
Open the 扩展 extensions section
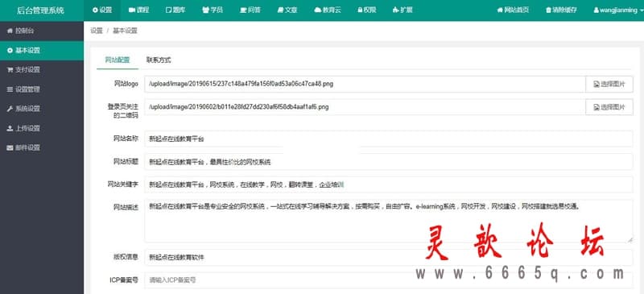(402, 10)
